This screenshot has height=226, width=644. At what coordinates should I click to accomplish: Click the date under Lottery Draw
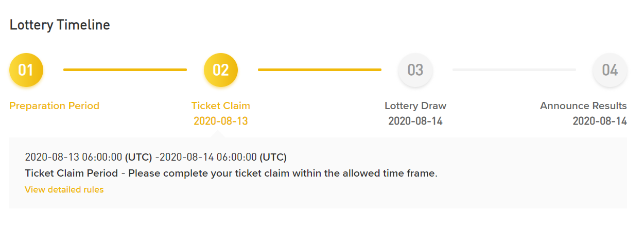pyautogui.click(x=415, y=121)
